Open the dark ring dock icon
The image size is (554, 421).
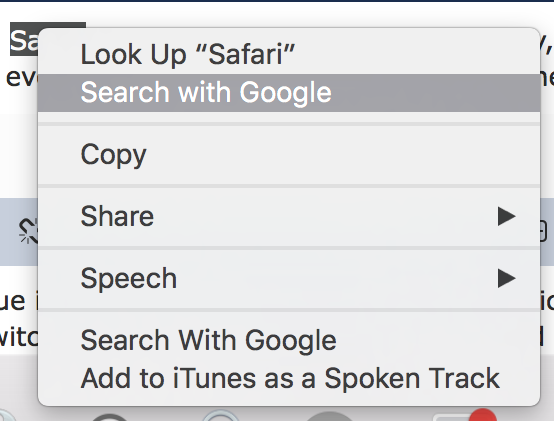pyautogui.click(x=110, y=417)
